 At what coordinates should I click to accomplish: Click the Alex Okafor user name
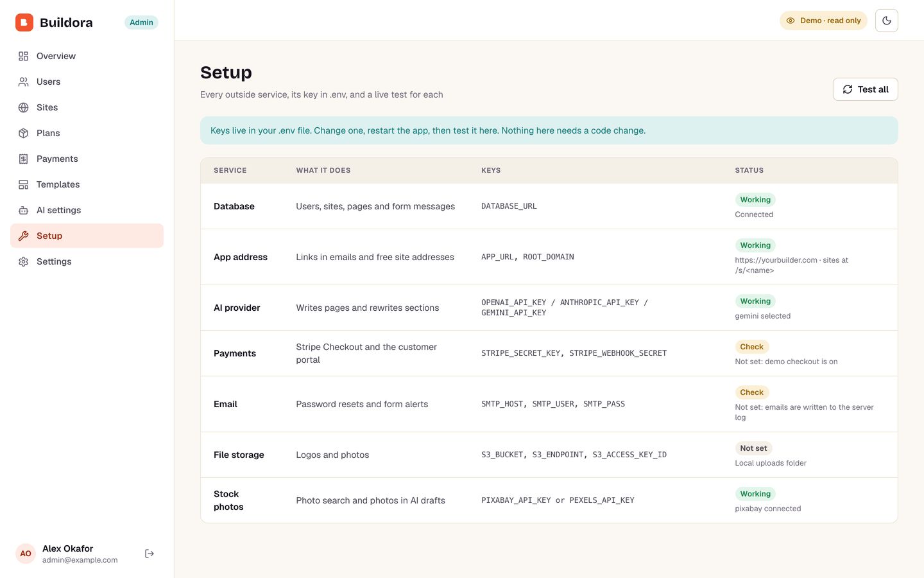67,548
